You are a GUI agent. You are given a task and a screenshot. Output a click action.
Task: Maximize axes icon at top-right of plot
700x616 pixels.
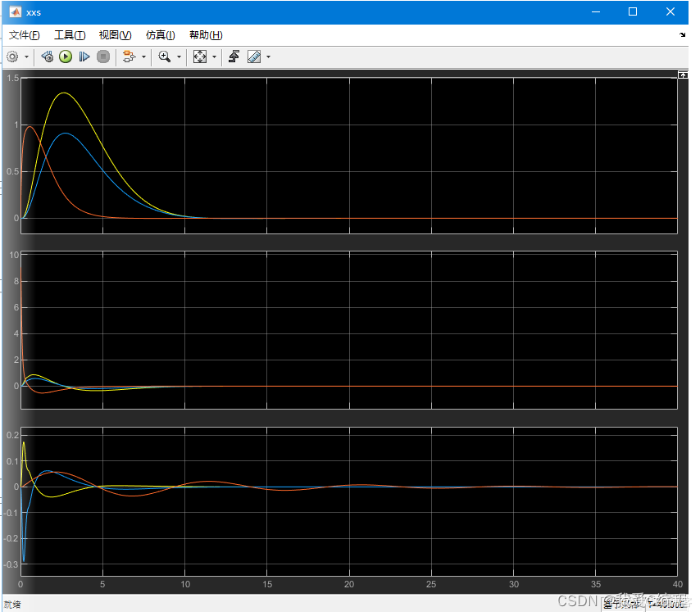tap(683, 75)
